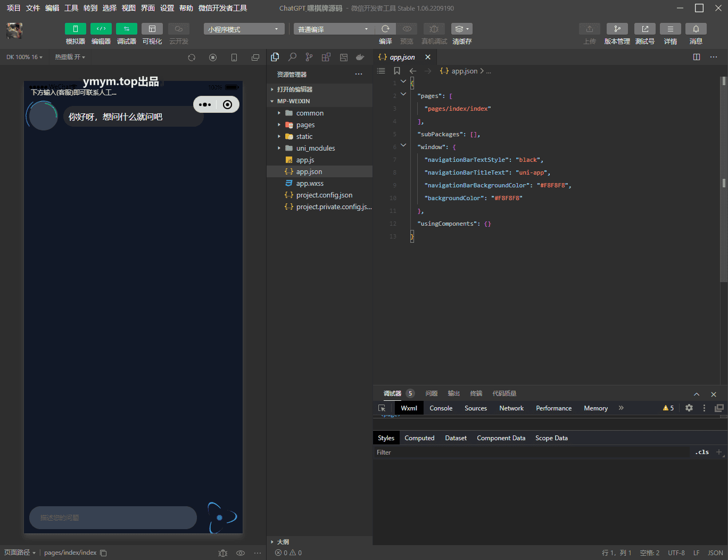
Task: Toggle the debugger panel button
Action: pos(127,29)
